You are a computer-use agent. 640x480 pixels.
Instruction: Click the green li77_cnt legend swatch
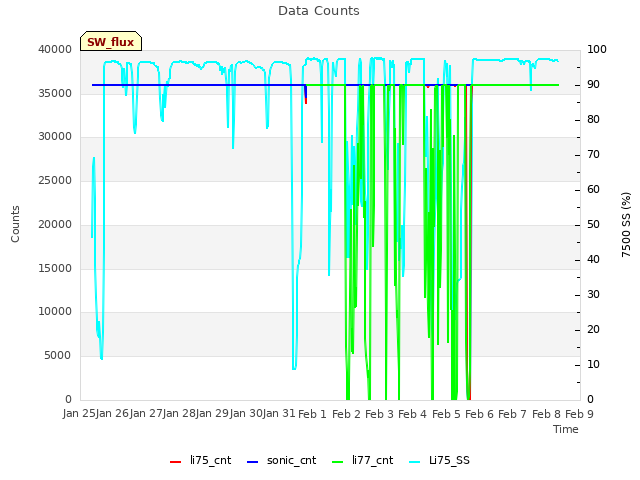pyautogui.click(x=338, y=462)
